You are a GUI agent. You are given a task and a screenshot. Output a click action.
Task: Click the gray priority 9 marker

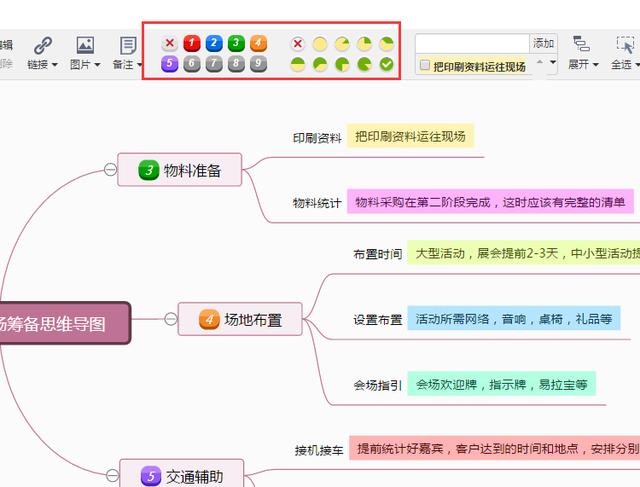pyautogui.click(x=258, y=64)
